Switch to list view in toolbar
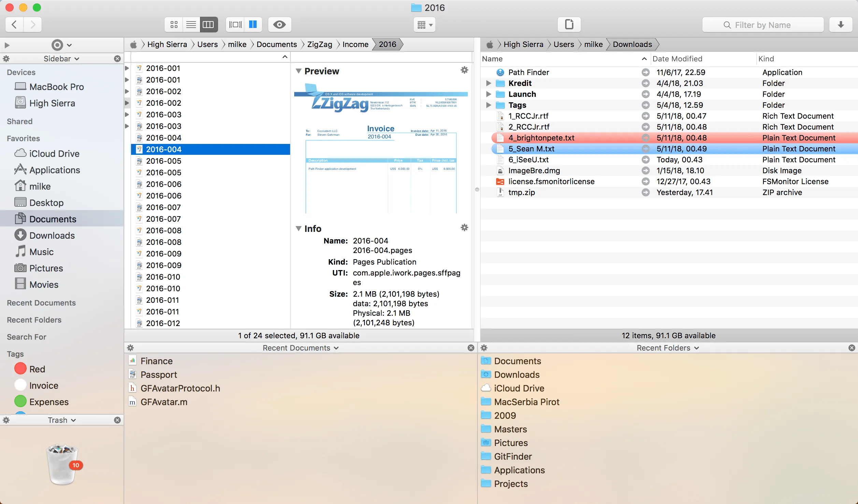 tap(191, 25)
